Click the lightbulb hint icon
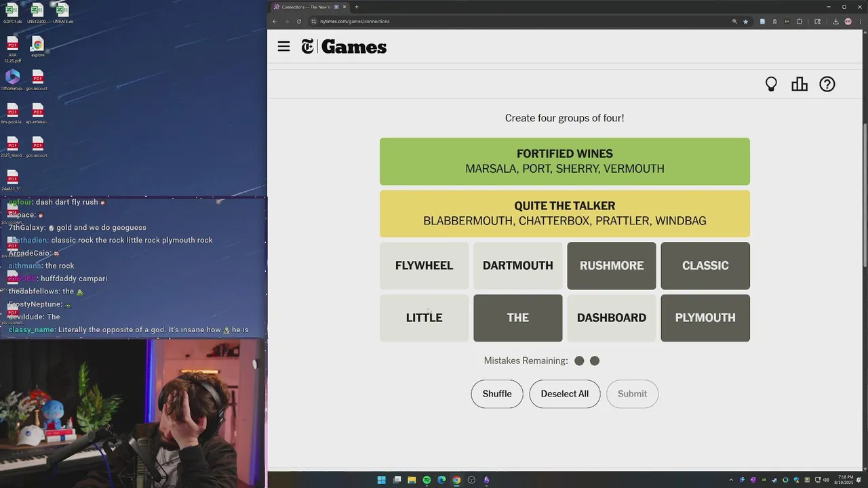This screenshot has height=488, width=868. tap(771, 84)
